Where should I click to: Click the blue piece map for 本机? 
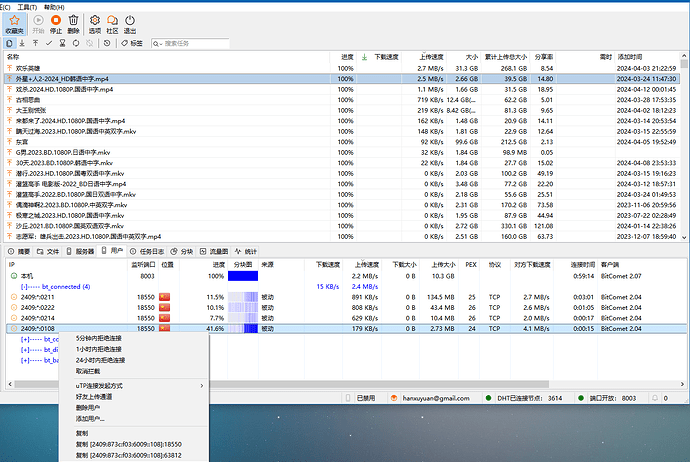243,276
